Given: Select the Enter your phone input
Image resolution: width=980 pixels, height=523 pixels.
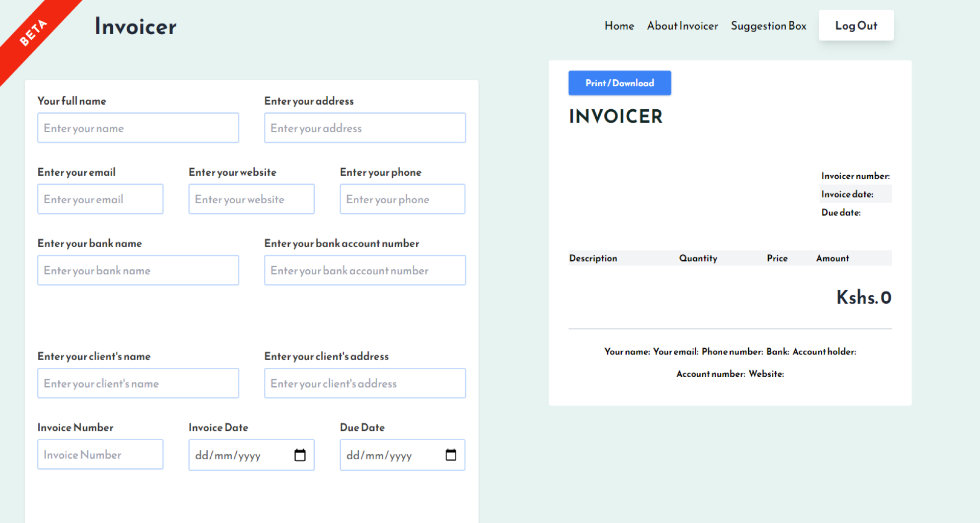Looking at the screenshot, I should pyautogui.click(x=402, y=199).
